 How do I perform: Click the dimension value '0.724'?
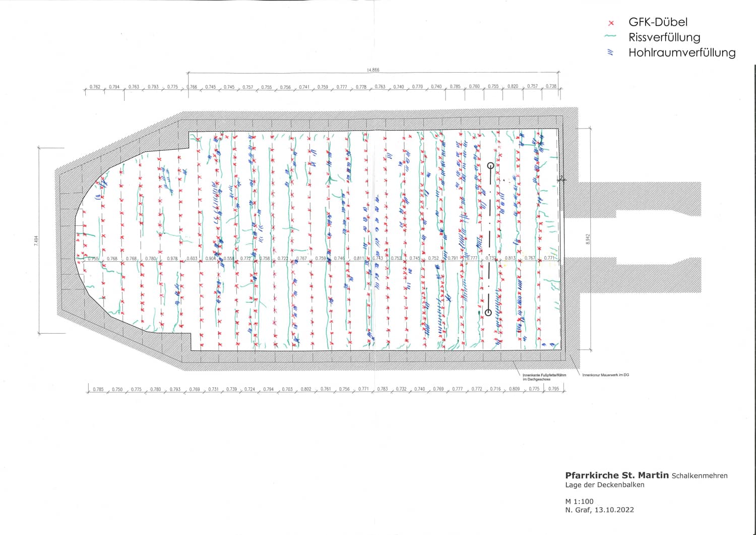249,389
